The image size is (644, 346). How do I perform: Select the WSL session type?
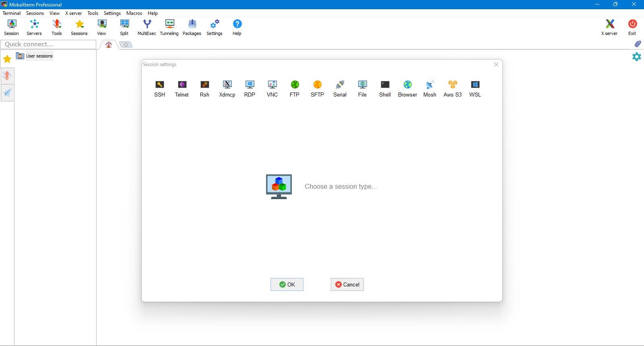475,89
